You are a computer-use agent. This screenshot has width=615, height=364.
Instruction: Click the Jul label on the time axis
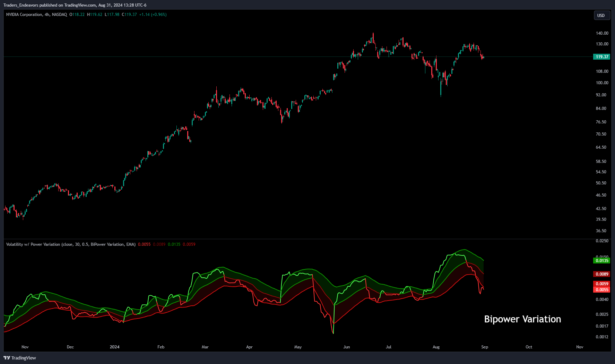(389, 347)
